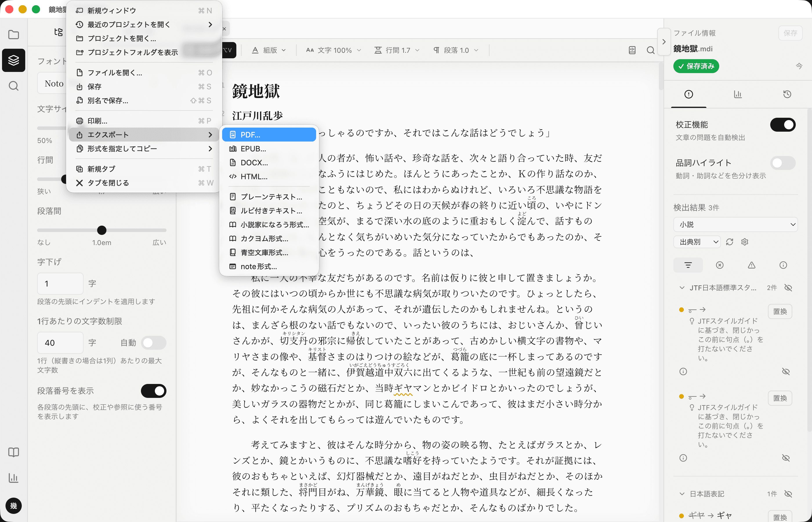Adjust the 段落間 slider handle
The height and width of the screenshot is (522, 812).
[x=102, y=230]
